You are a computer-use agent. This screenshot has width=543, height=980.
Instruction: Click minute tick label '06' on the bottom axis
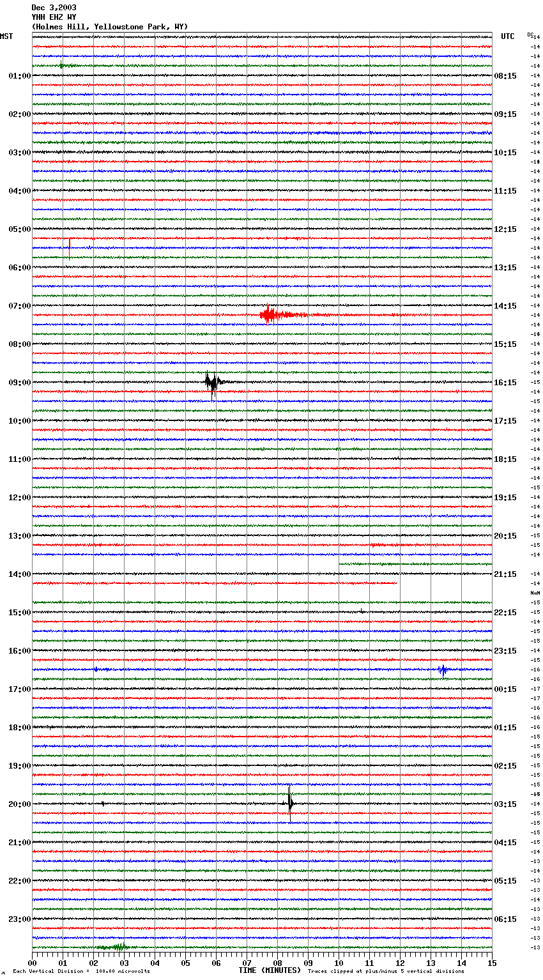216,963
